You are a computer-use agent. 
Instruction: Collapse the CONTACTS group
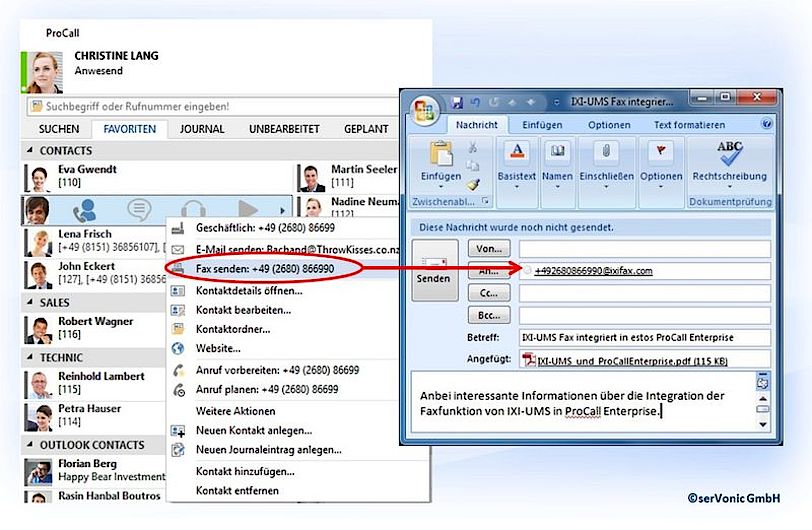pyautogui.click(x=30, y=150)
